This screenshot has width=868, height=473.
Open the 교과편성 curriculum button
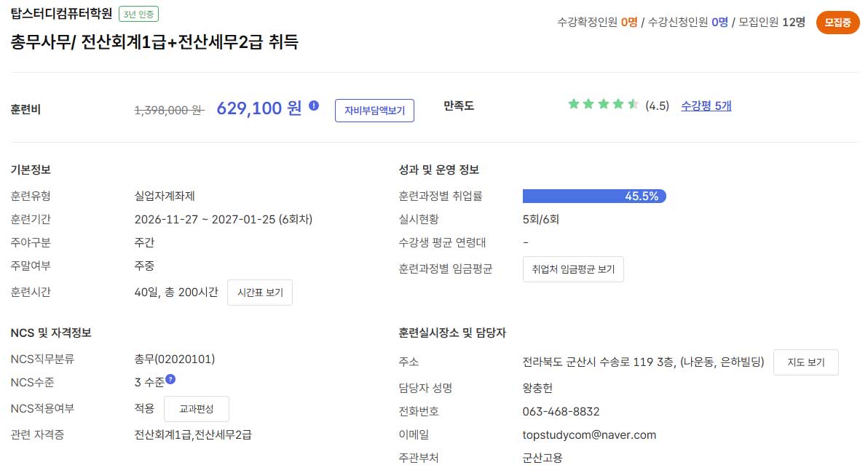pos(197,409)
